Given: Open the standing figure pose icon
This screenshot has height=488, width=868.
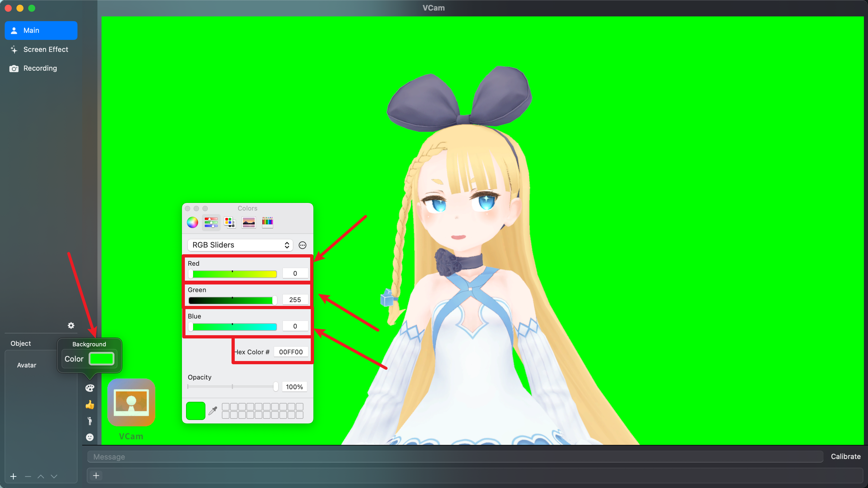Looking at the screenshot, I should coord(89,421).
